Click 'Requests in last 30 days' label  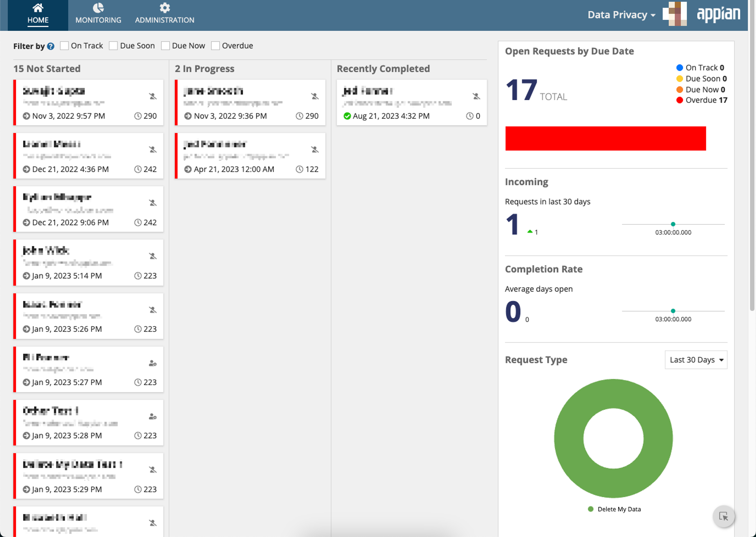pyautogui.click(x=548, y=202)
